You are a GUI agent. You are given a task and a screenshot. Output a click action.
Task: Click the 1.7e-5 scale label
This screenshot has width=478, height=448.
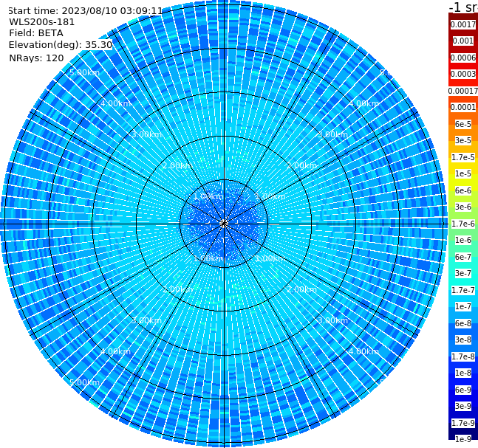[x=463, y=157]
